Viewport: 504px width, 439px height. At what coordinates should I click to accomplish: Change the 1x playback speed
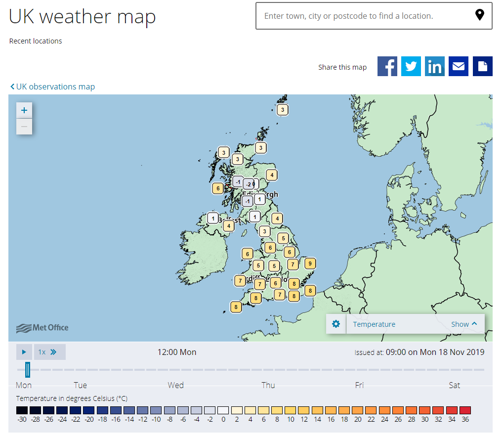pos(49,352)
